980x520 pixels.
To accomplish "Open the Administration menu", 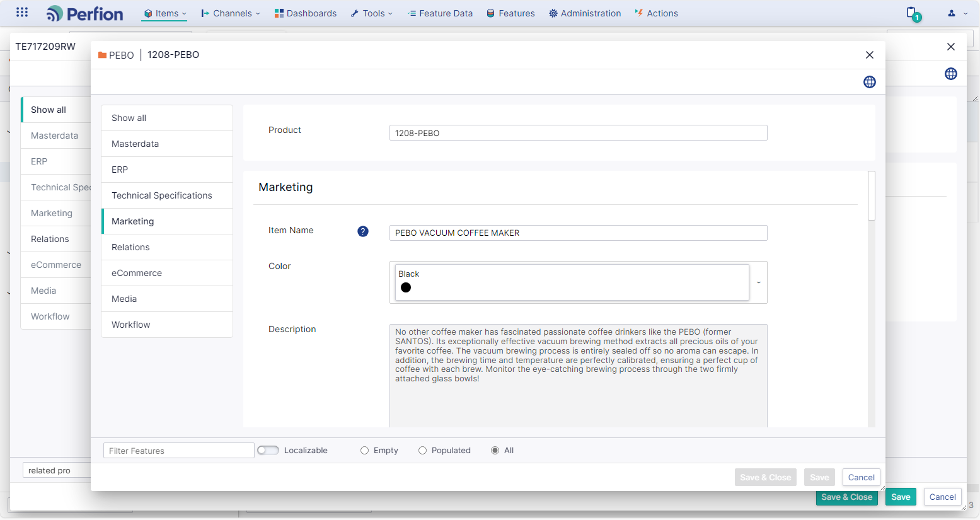I will click(x=585, y=13).
